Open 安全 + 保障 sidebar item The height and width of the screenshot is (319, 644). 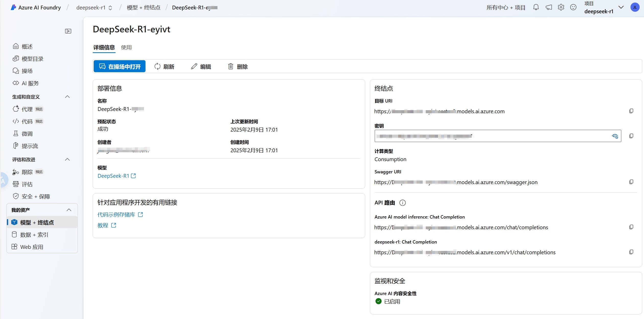(x=31, y=196)
